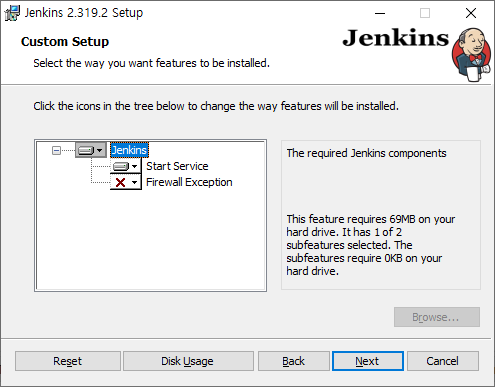495x387 pixels.
Task: Click the Reset button
Action: click(x=68, y=361)
